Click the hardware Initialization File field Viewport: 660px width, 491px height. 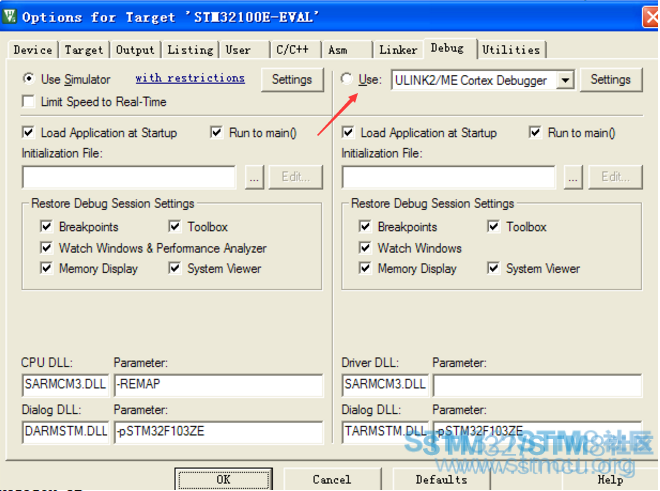click(449, 177)
